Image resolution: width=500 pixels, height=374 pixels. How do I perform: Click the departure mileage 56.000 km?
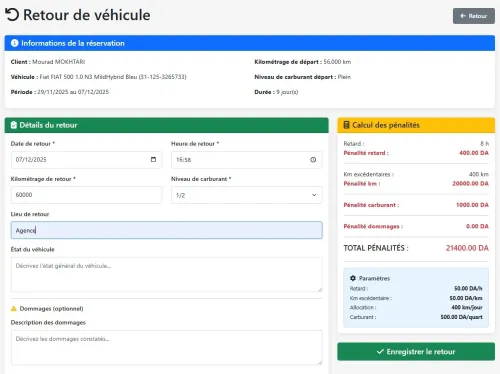point(337,62)
